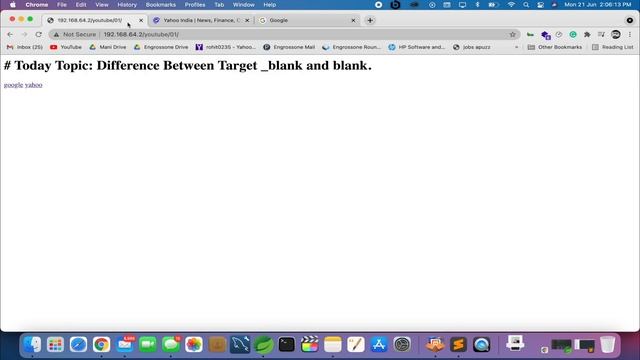Open the YouTube bookmark
The height and width of the screenshot is (360, 640).
click(66, 47)
